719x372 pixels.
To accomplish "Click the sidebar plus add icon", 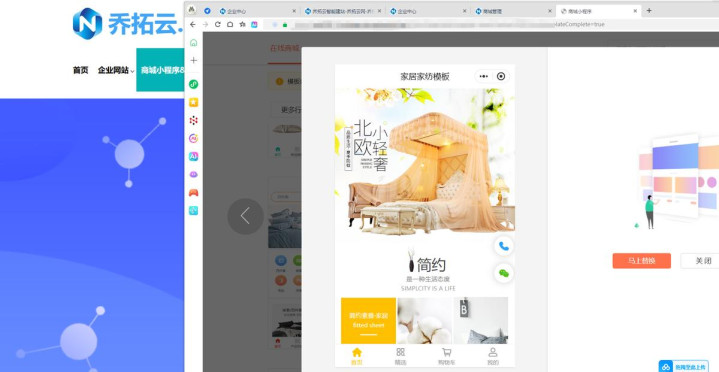I will [194, 60].
